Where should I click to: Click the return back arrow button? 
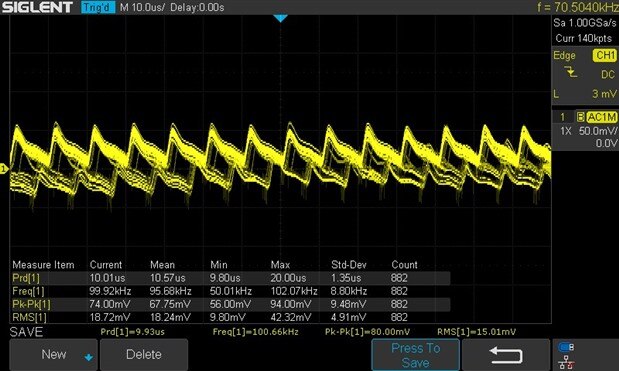point(506,355)
